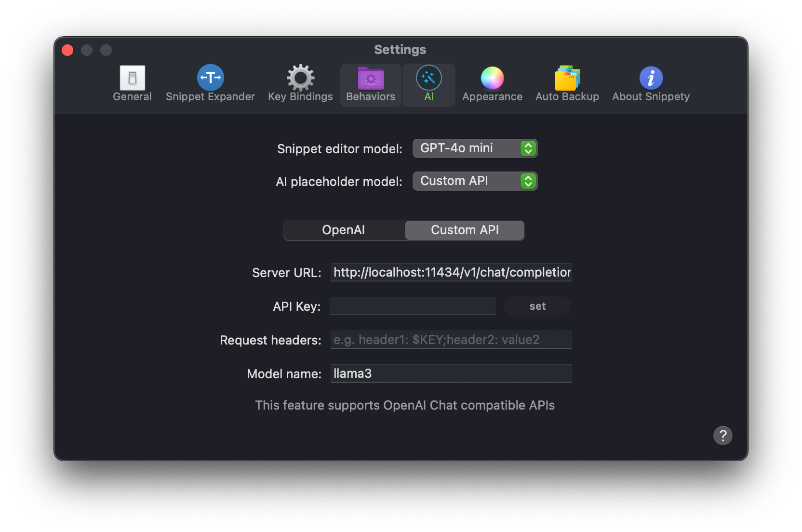Open Snippet Expander settings
The height and width of the screenshot is (532, 802).
click(x=210, y=84)
